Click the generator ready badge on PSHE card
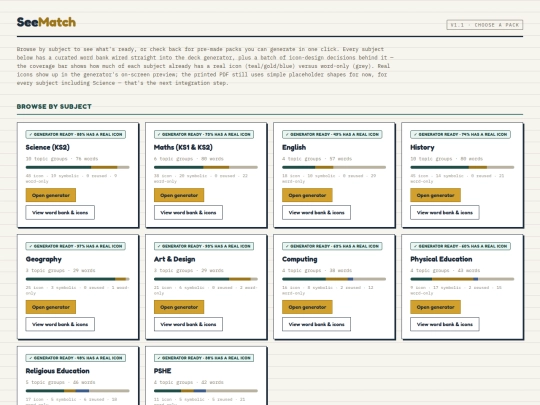Image resolution: width=540 pixels, height=405 pixels. click(204, 358)
